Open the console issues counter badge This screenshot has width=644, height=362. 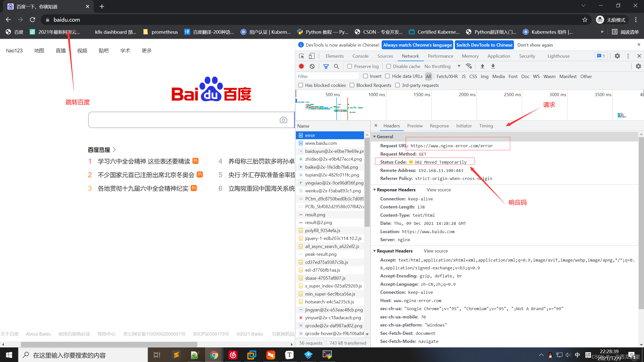601,56
